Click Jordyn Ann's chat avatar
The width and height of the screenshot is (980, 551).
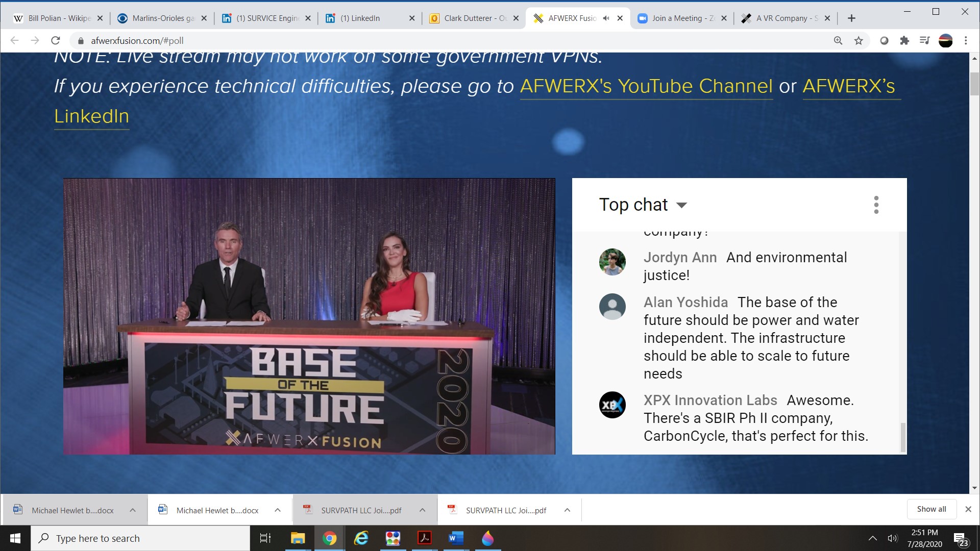click(x=612, y=262)
